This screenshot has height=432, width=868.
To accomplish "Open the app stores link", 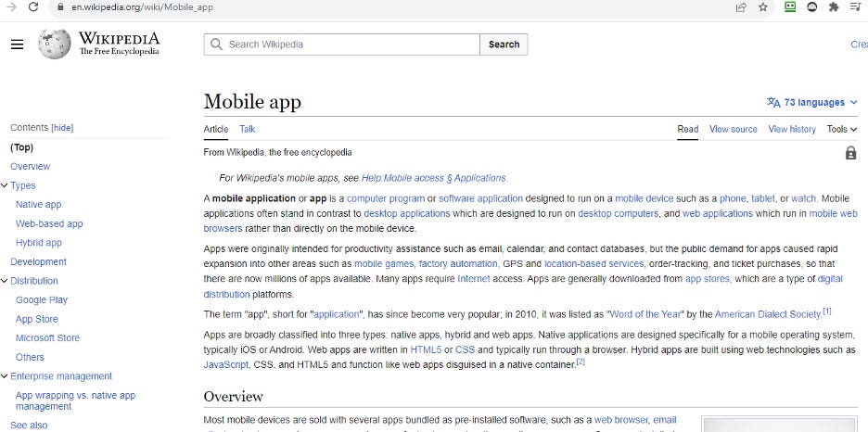I will [708, 279].
